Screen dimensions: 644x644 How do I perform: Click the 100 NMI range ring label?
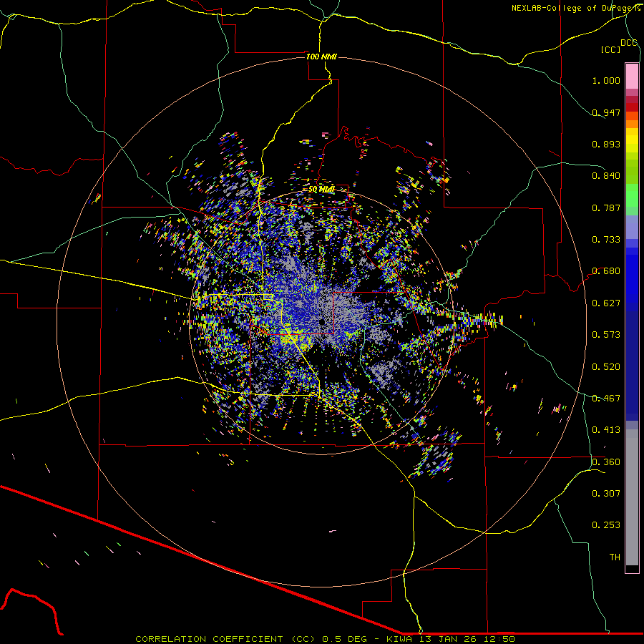point(321,57)
